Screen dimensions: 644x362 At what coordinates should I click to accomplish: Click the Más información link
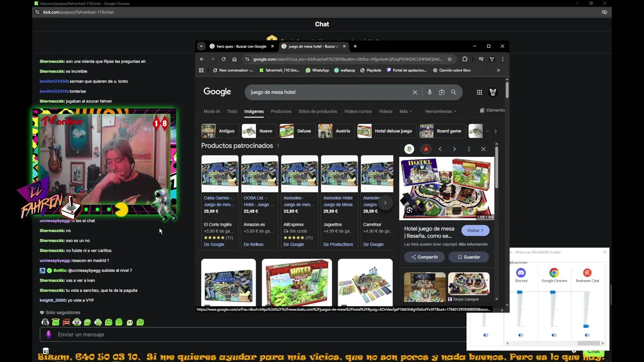(x=473, y=244)
